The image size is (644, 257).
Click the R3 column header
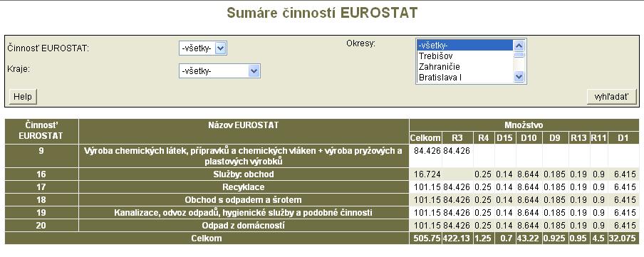click(457, 137)
